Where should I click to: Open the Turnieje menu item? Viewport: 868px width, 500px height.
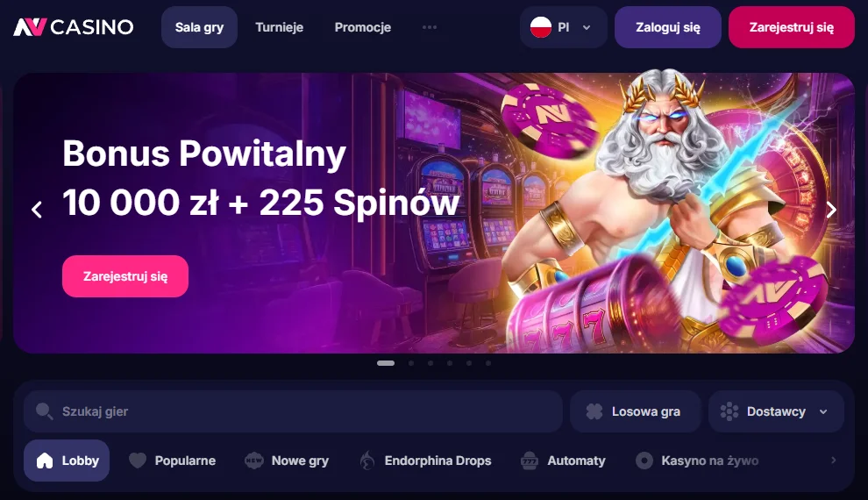point(279,27)
